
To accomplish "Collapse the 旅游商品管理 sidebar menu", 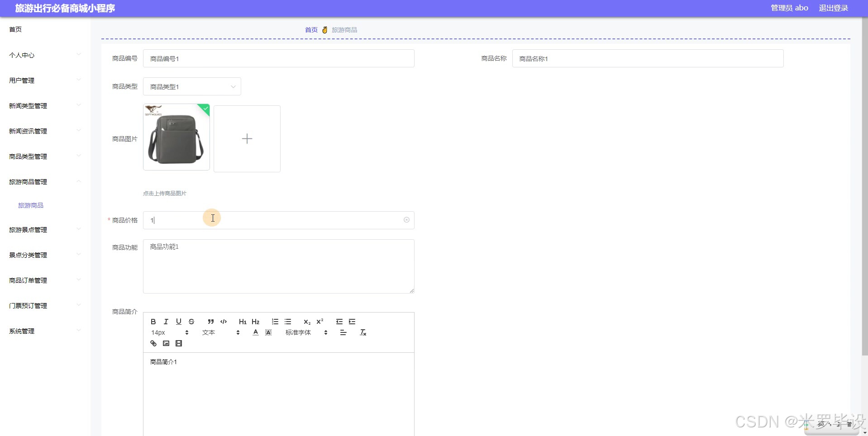I will coord(45,182).
